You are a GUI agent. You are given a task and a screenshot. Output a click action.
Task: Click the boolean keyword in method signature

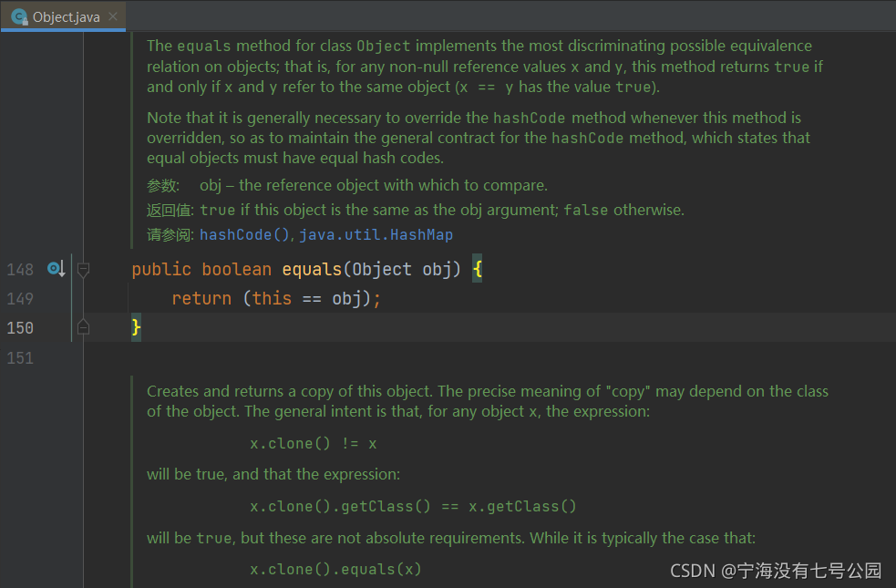point(237,269)
